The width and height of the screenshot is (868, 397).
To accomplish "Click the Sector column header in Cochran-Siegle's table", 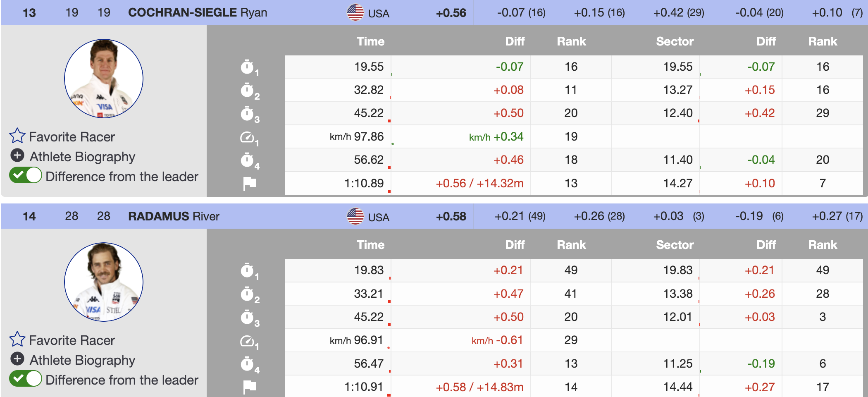I will [675, 41].
